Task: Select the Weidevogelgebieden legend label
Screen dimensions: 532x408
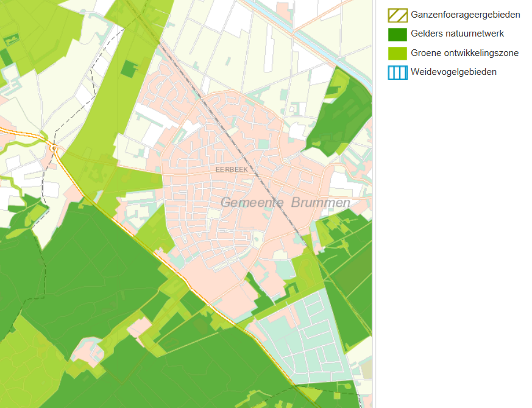Action: (x=453, y=72)
